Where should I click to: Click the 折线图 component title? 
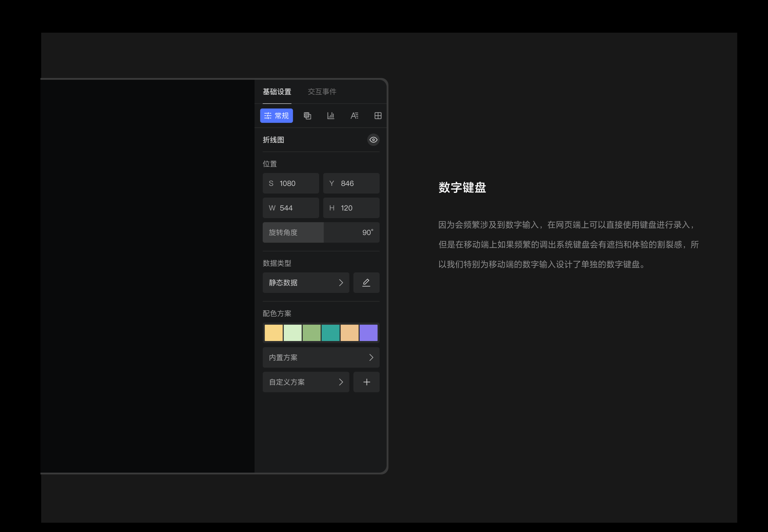coord(273,140)
